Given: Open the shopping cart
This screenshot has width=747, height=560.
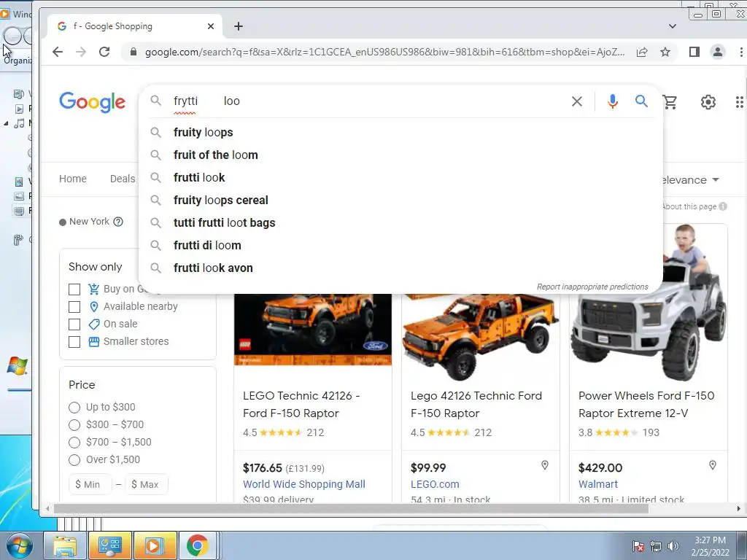Looking at the screenshot, I should pyautogui.click(x=670, y=101).
